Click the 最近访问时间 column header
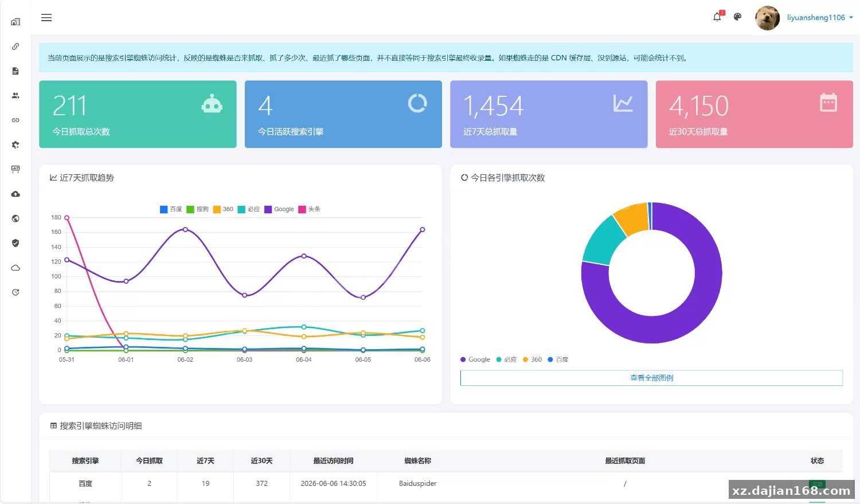860x504 pixels. (x=333, y=461)
